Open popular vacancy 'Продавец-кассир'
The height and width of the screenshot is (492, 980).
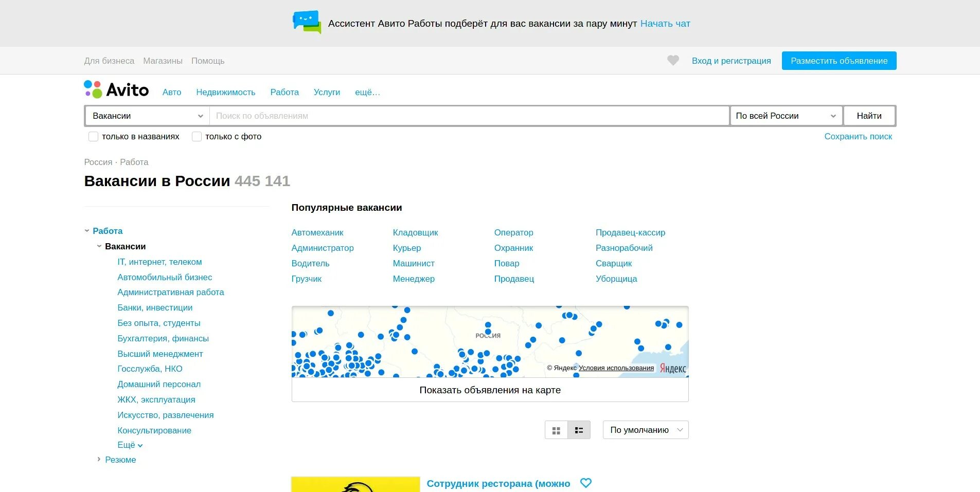coord(631,233)
